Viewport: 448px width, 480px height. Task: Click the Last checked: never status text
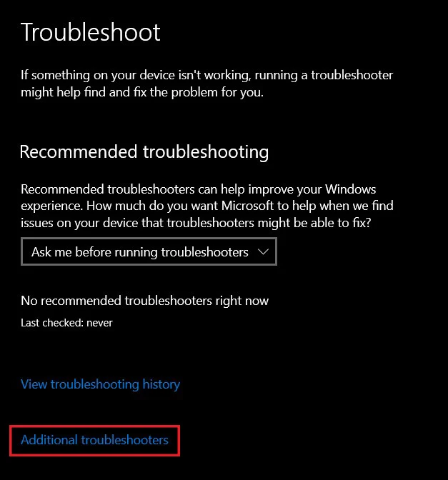(66, 323)
